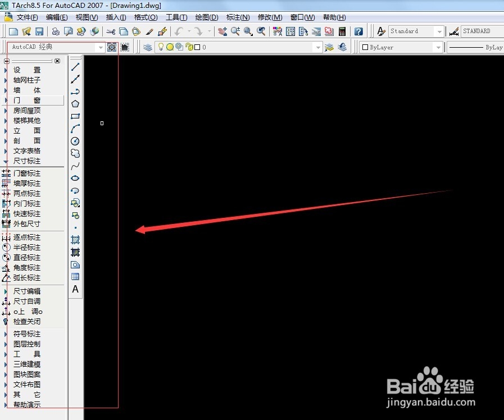Click the New drawing icon
This screenshot has height=420, width=504.
[x=13, y=31]
